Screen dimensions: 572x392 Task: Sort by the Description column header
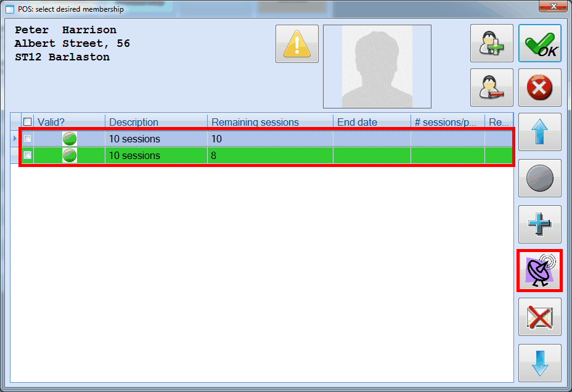pyautogui.click(x=156, y=122)
